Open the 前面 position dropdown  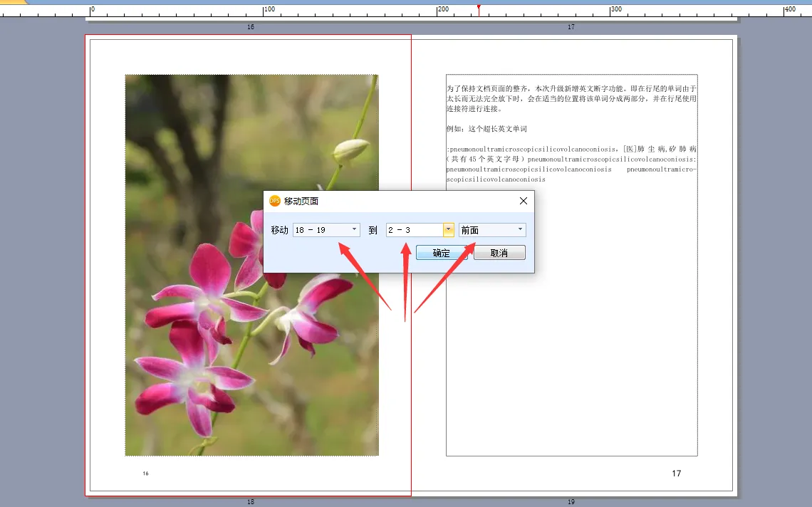tap(520, 230)
